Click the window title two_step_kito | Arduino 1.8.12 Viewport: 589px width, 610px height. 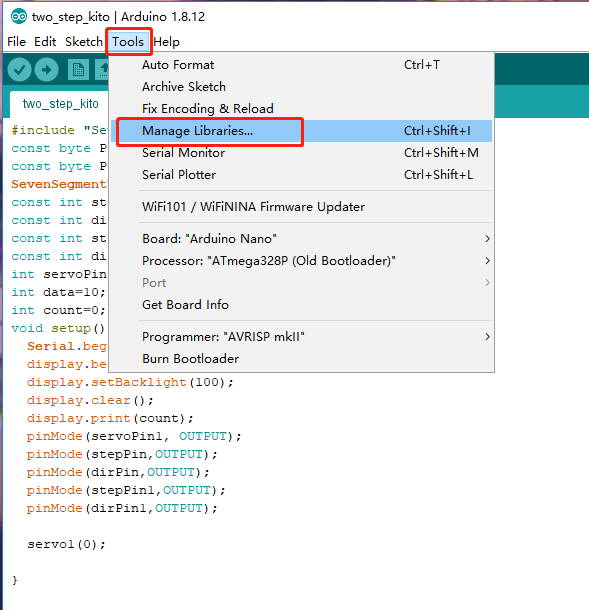click(118, 17)
